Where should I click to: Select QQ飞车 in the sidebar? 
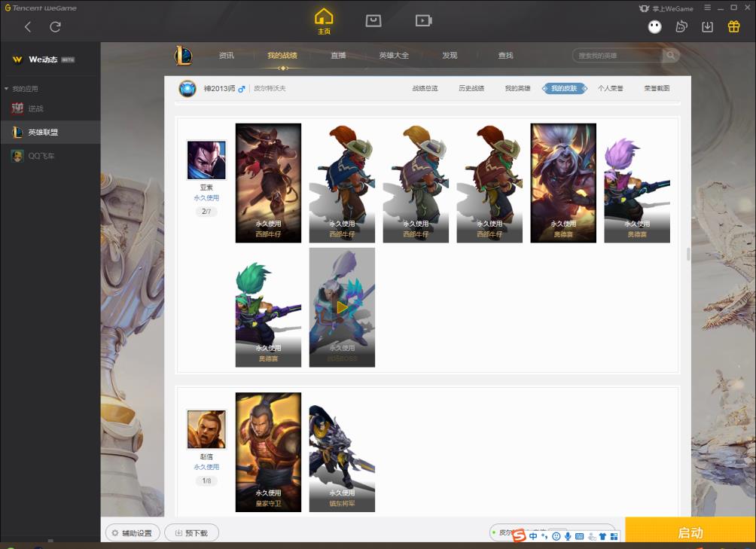pos(50,156)
